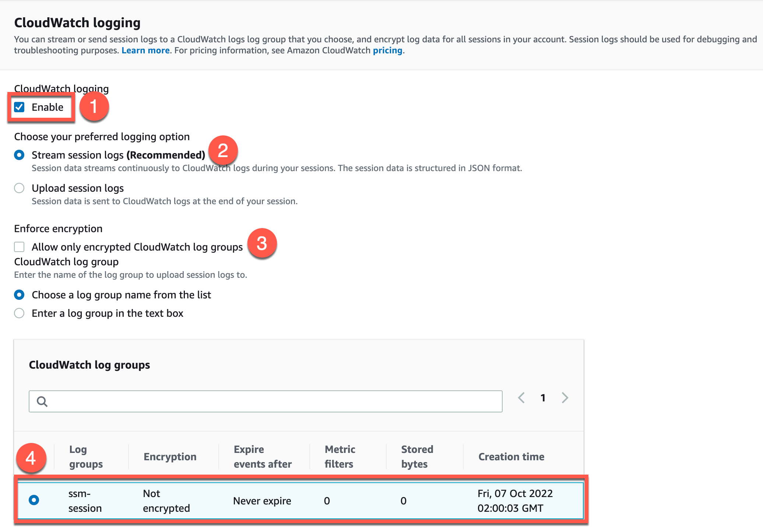Open the Amazon CloudWatch pricing link
This screenshot has height=532, width=763.
(387, 50)
